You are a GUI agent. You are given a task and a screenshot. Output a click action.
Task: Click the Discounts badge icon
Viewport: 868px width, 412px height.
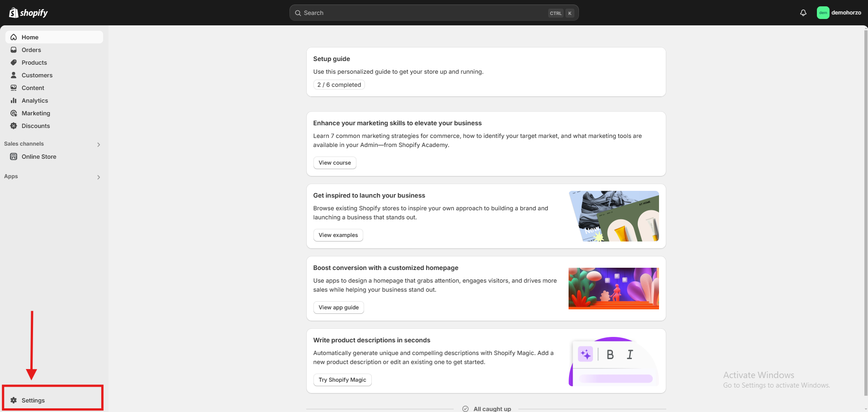pyautogui.click(x=14, y=126)
